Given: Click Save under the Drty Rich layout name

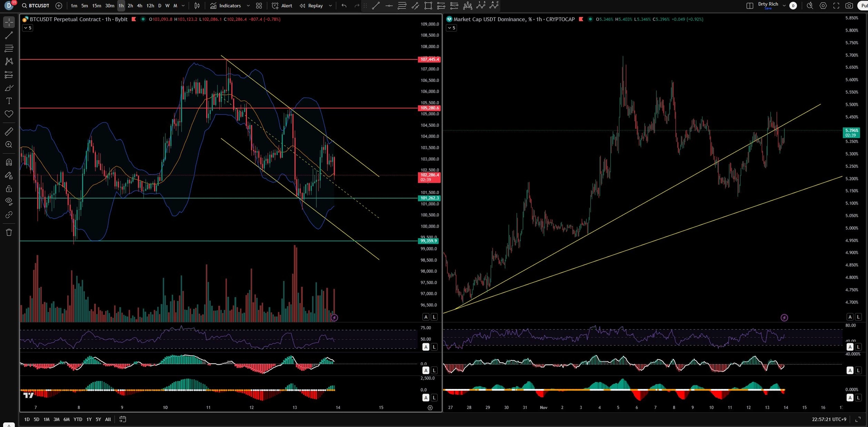Looking at the screenshot, I should click(x=769, y=9).
